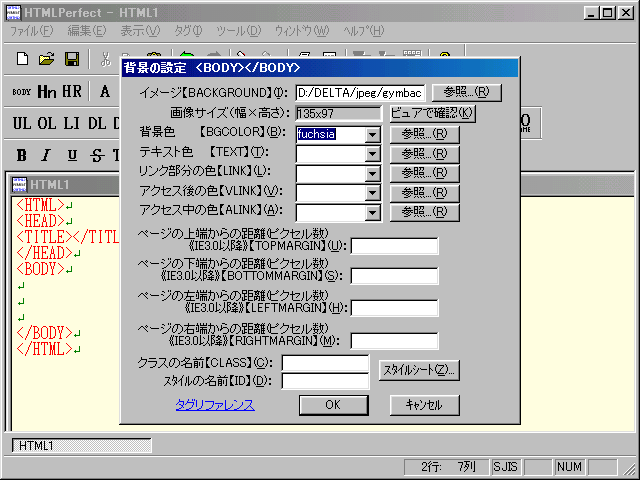This screenshot has height=480, width=640.
Task: Click the Hn heading tag icon
Action: [46, 92]
